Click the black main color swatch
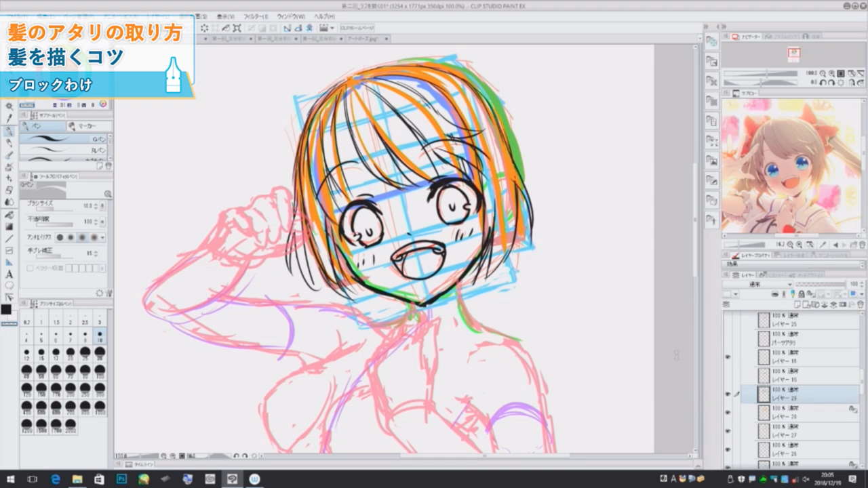Viewport: 868px width, 488px height. [x=6, y=309]
